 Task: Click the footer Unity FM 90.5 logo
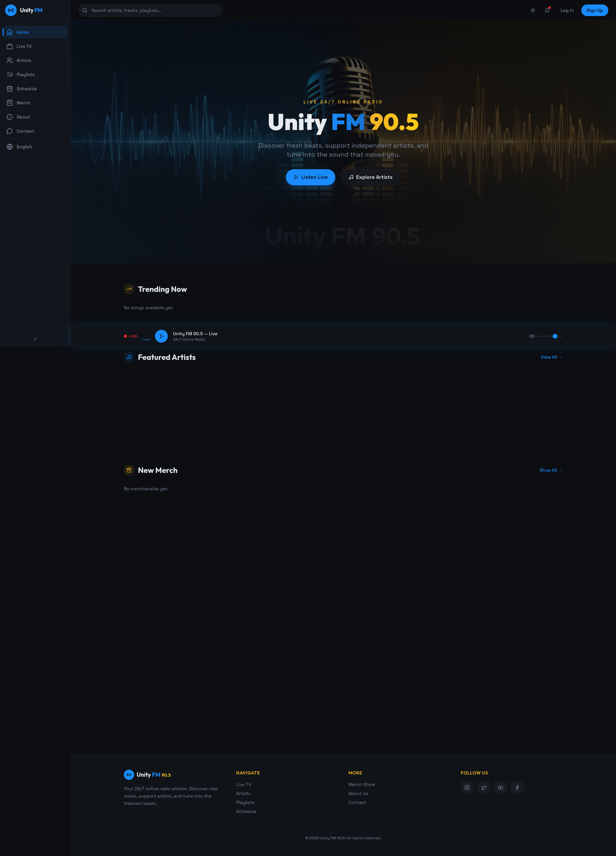pos(148,775)
